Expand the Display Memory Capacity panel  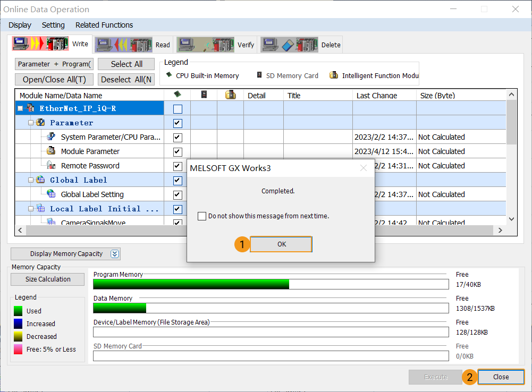pyautogui.click(x=114, y=253)
